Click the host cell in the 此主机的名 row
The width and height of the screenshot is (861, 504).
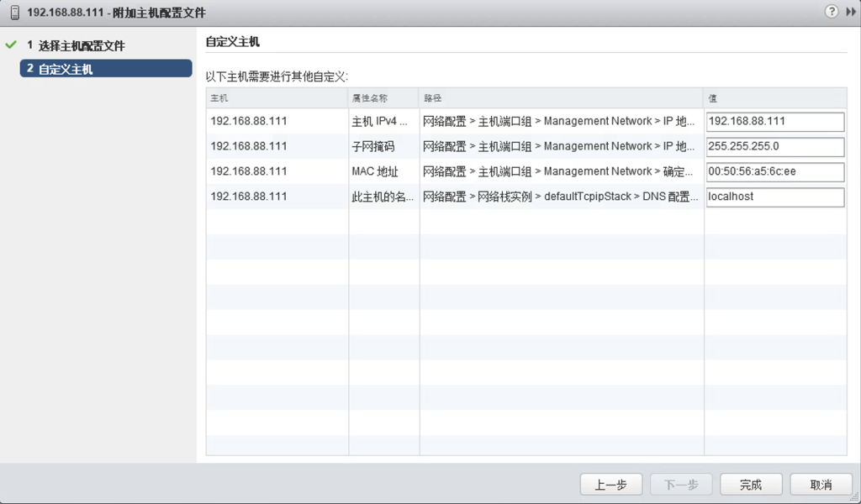pos(277,197)
